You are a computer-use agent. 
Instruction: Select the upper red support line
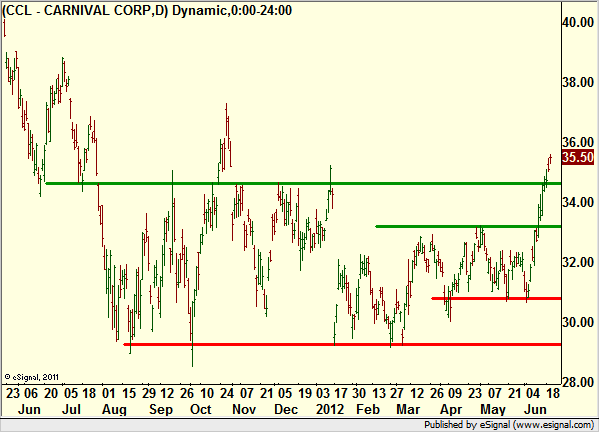click(x=496, y=298)
